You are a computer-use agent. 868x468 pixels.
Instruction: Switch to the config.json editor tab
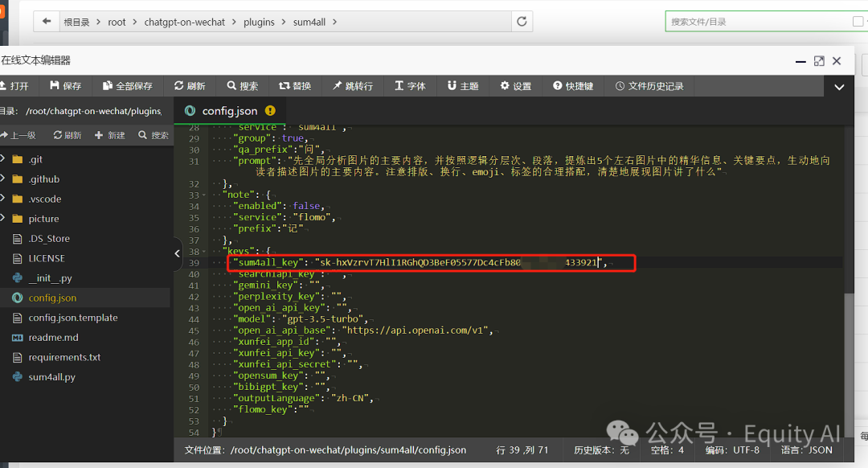click(x=229, y=111)
